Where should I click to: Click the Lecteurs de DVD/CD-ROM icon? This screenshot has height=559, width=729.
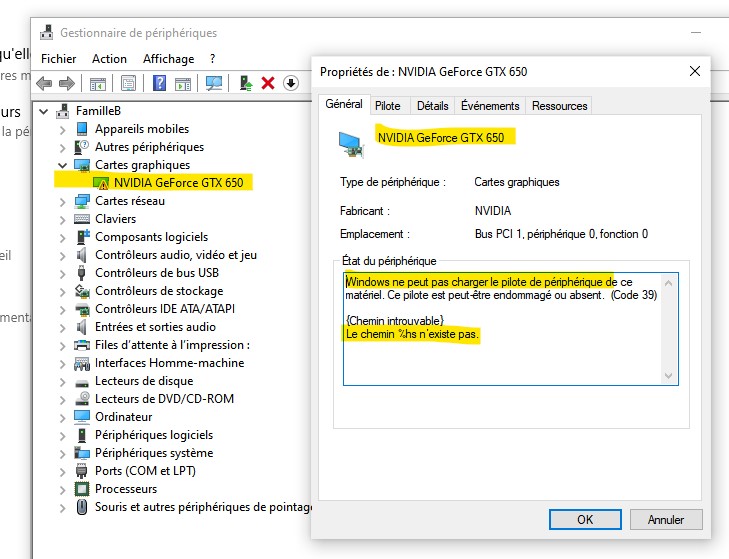point(82,399)
